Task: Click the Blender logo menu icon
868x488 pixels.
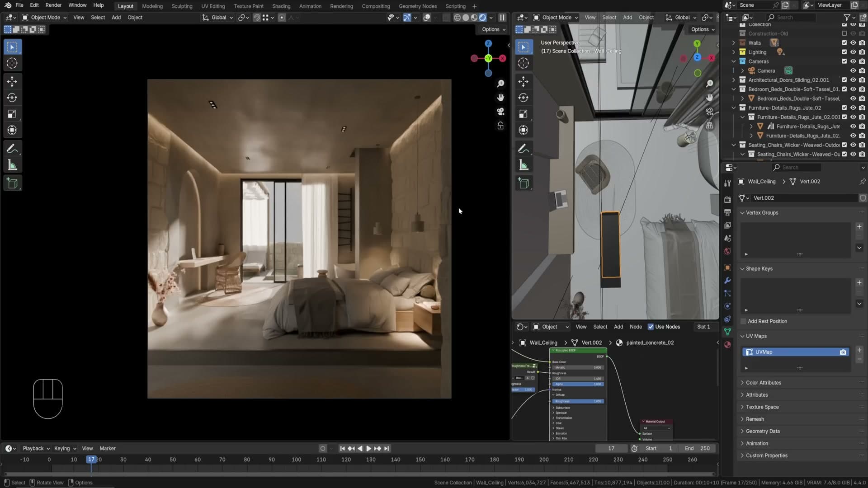Action: click(8, 5)
